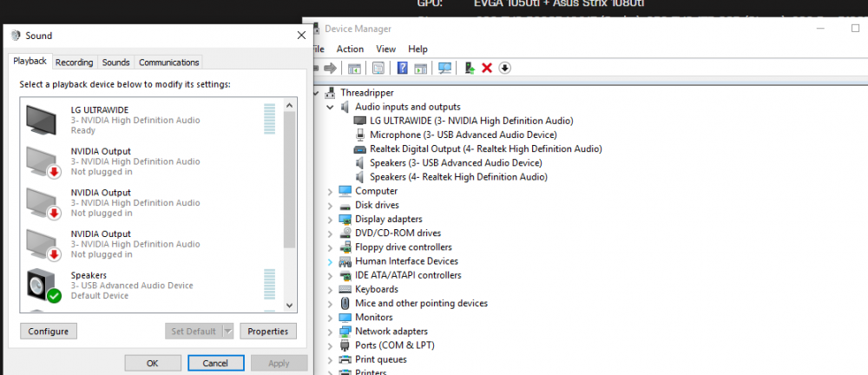Click Scan for hardware changes icon
Viewport: 868px width, 375px height.
(x=444, y=68)
